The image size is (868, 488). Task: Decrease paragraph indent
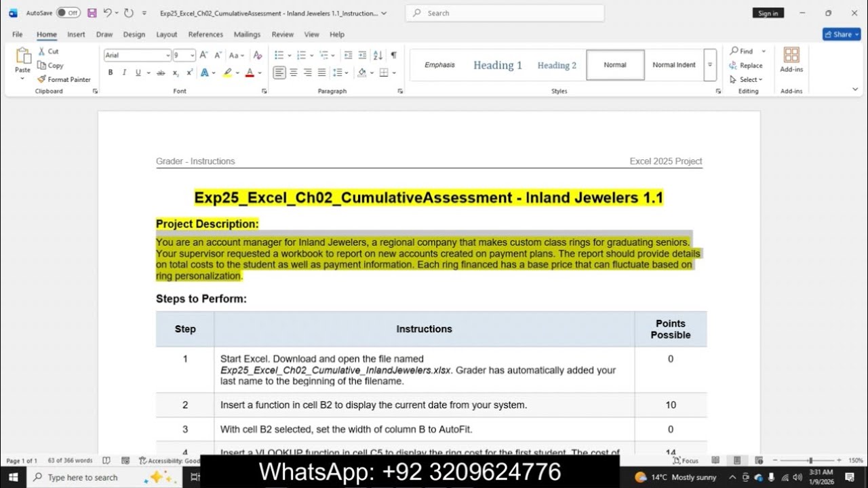point(348,56)
